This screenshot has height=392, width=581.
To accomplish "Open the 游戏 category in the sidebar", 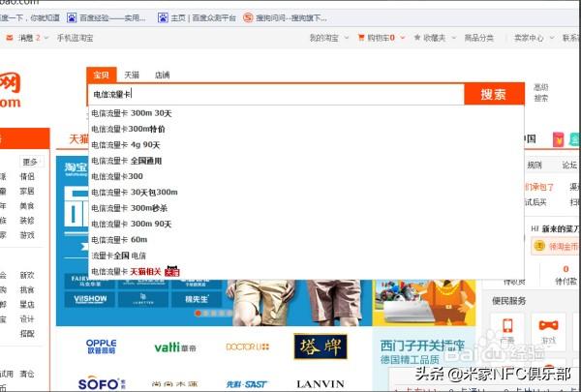I will [27, 235].
